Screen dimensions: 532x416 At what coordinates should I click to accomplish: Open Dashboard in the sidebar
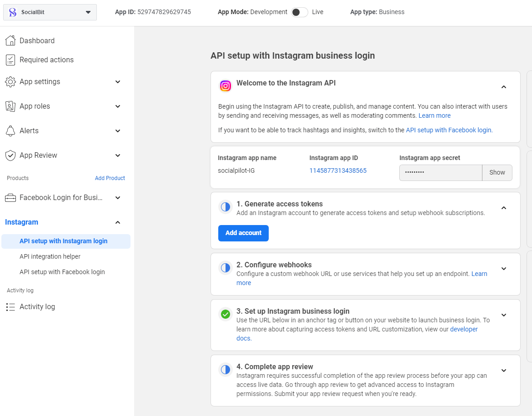[x=37, y=41]
